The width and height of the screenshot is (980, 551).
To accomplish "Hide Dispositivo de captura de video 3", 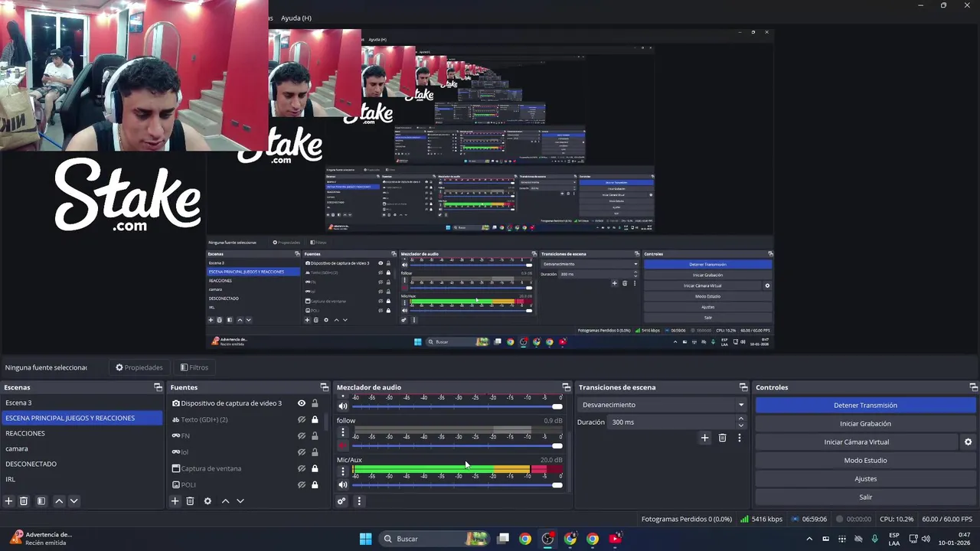I will pyautogui.click(x=302, y=403).
